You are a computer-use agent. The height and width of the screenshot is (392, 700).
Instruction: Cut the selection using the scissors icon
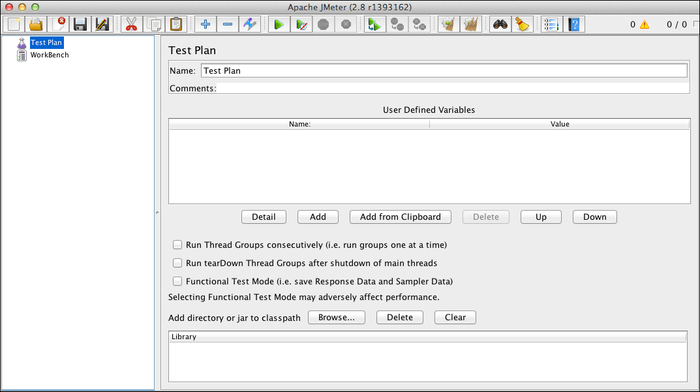131,25
